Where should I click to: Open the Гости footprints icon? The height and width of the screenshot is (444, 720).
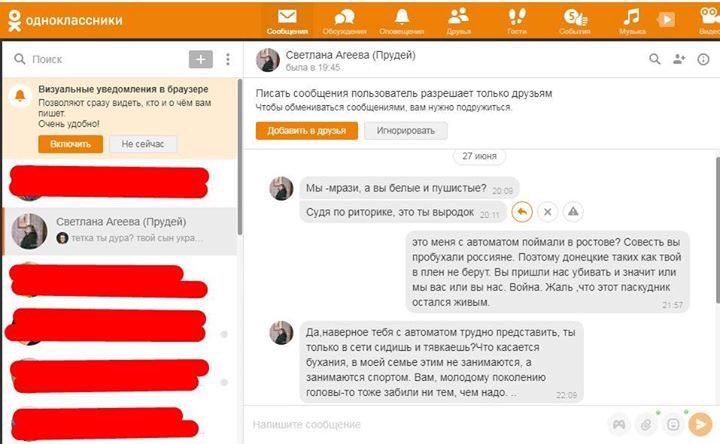516,20
